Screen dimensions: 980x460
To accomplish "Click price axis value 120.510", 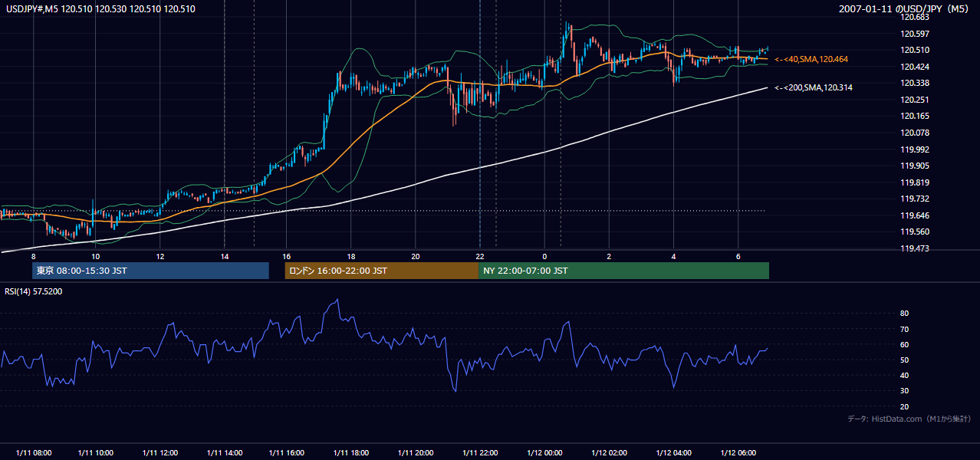I will point(916,50).
